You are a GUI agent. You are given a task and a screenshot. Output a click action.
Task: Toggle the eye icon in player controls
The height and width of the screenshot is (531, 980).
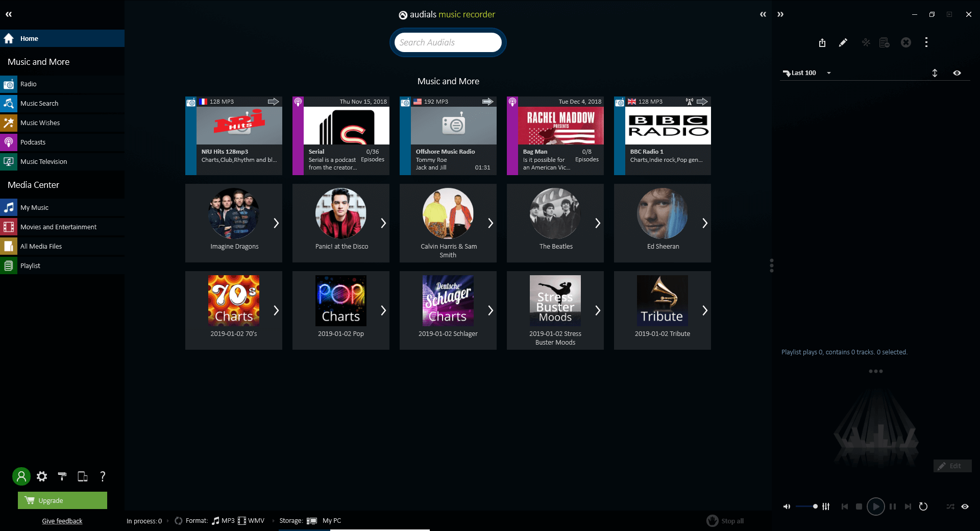965,506
